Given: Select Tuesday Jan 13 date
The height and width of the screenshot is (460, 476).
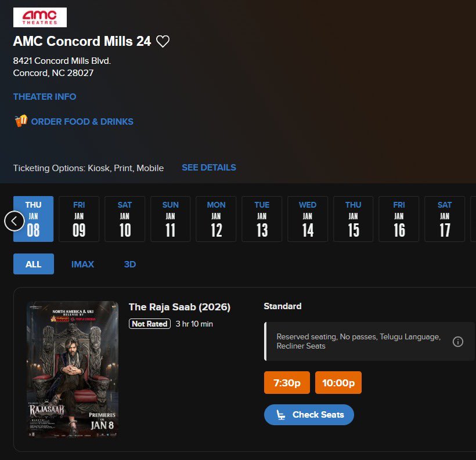Looking at the screenshot, I should pos(262,219).
